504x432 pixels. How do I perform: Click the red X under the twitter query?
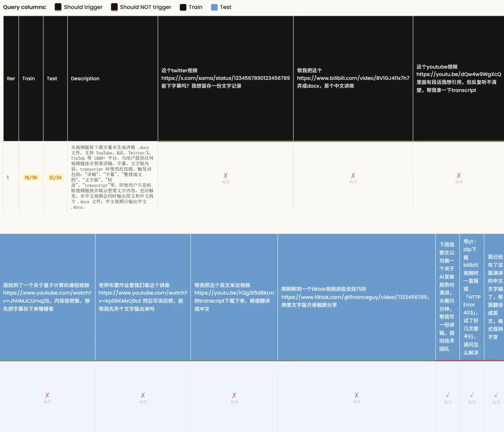point(226,175)
